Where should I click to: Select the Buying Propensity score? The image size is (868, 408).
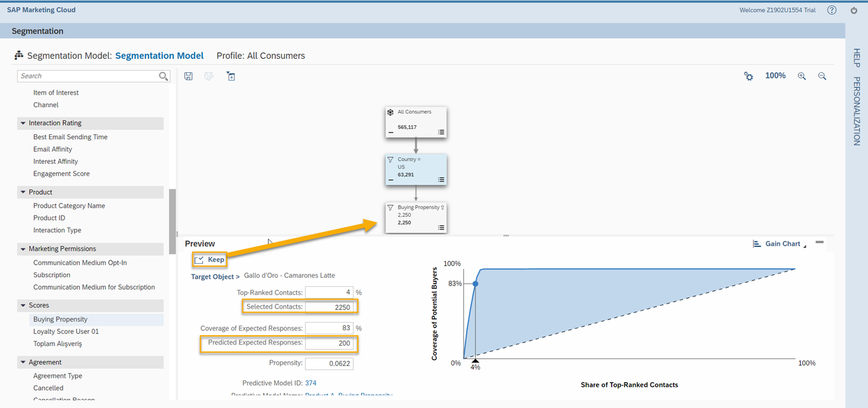pyautogui.click(x=60, y=319)
